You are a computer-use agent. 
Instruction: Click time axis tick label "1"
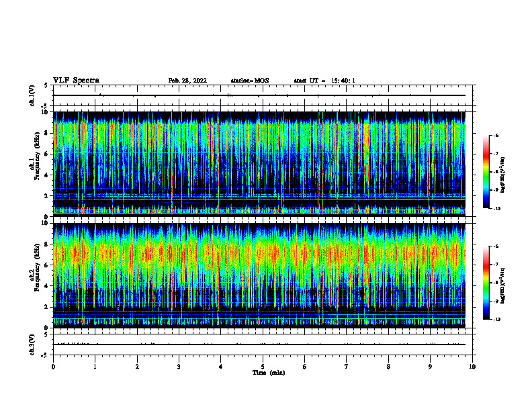point(95,367)
